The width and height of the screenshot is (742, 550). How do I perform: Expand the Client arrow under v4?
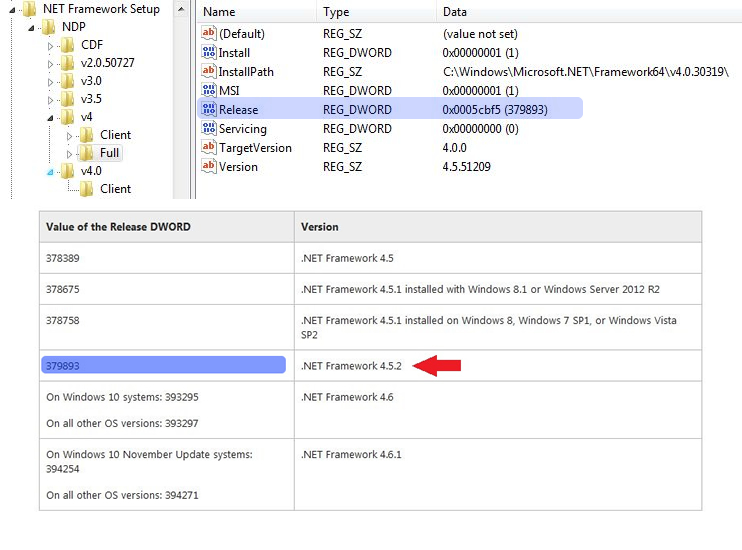coord(69,136)
